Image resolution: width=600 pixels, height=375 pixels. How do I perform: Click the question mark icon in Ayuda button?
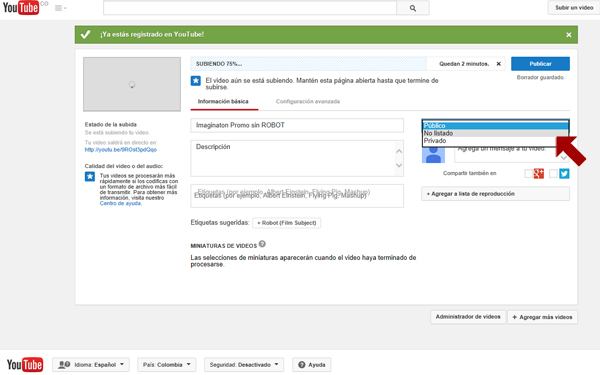302,365
